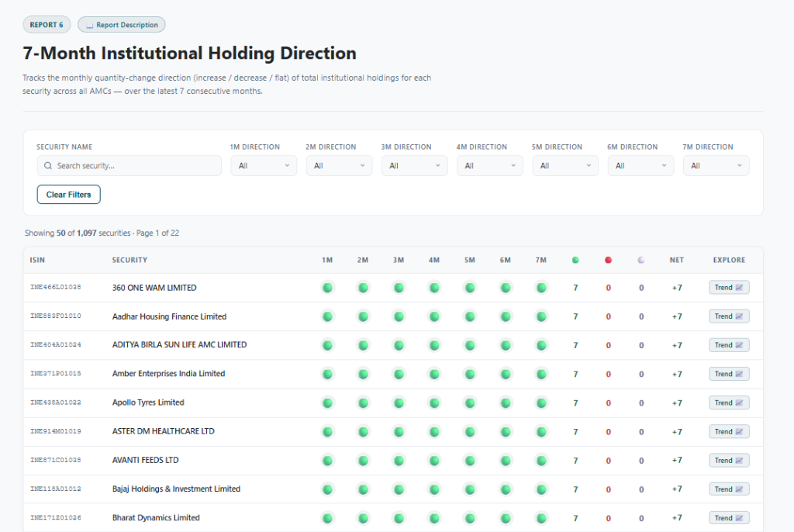
Task: Open the 4M Direction dropdown
Action: coord(490,166)
